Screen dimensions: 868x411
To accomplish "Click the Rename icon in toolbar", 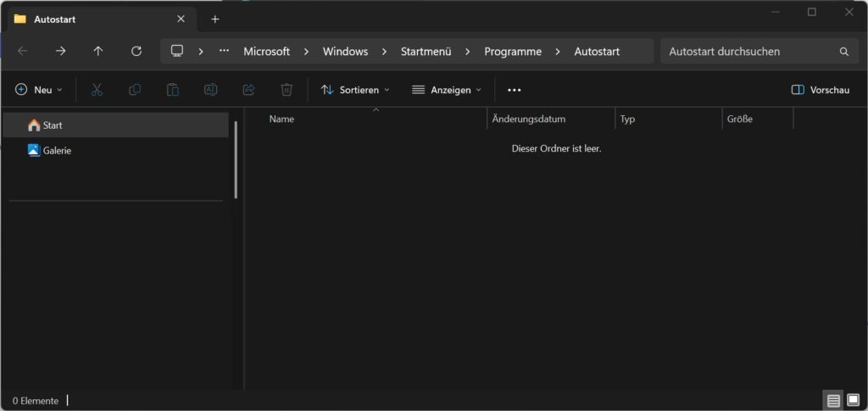I will pyautogui.click(x=211, y=90).
